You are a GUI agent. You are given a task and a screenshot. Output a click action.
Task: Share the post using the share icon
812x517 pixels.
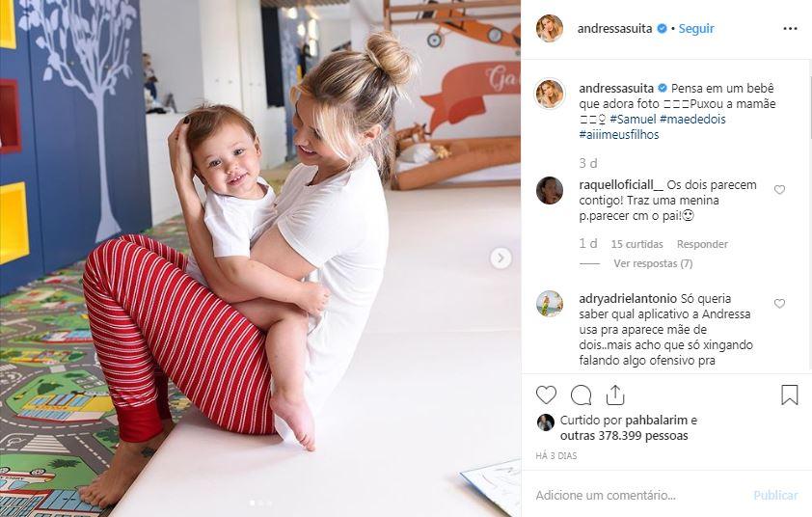click(615, 395)
